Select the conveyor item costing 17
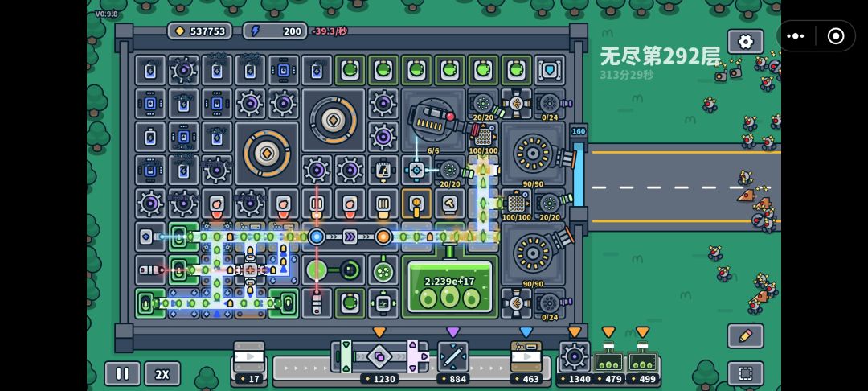868x391 pixels. click(249, 356)
